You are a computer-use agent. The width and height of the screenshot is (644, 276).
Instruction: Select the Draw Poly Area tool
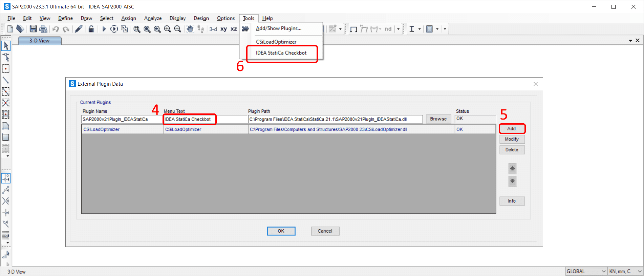pyautogui.click(x=6, y=126)
